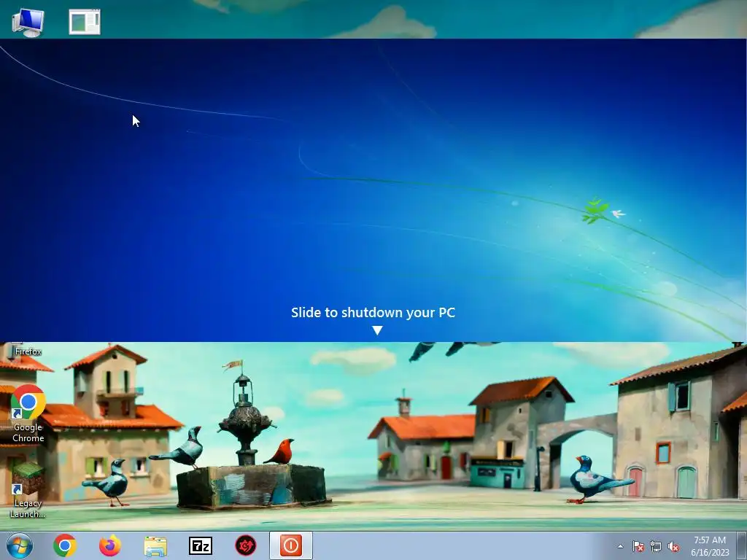
Task: Open the Legacy Launcher desktop shortcut
Action: click(x=28, y=490)
